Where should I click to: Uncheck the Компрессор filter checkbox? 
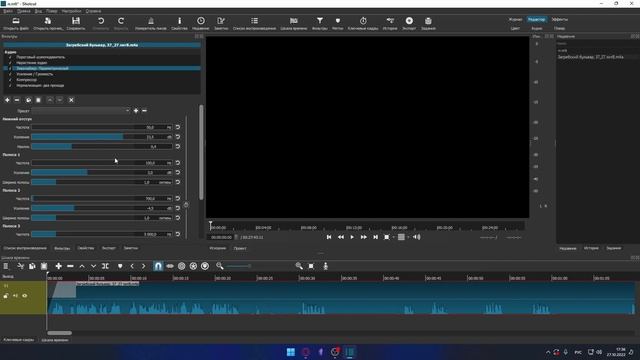click(10, 80)
